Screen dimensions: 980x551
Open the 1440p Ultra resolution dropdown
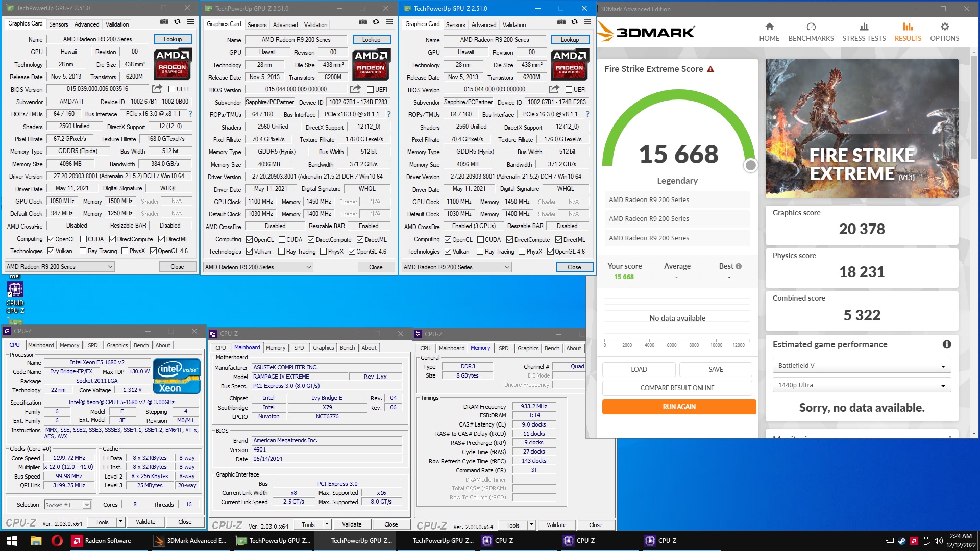point(861,385)
